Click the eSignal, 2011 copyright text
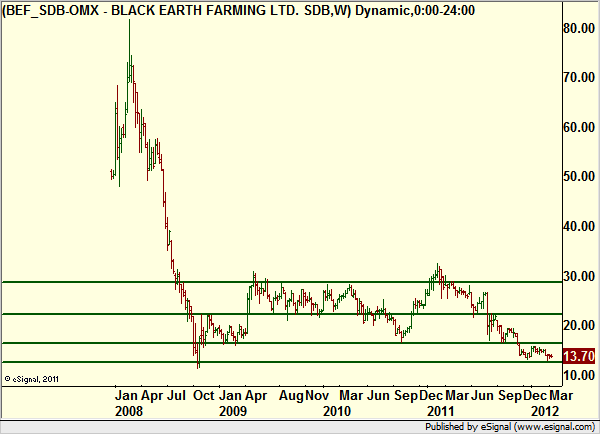 (x=32, y=379)
